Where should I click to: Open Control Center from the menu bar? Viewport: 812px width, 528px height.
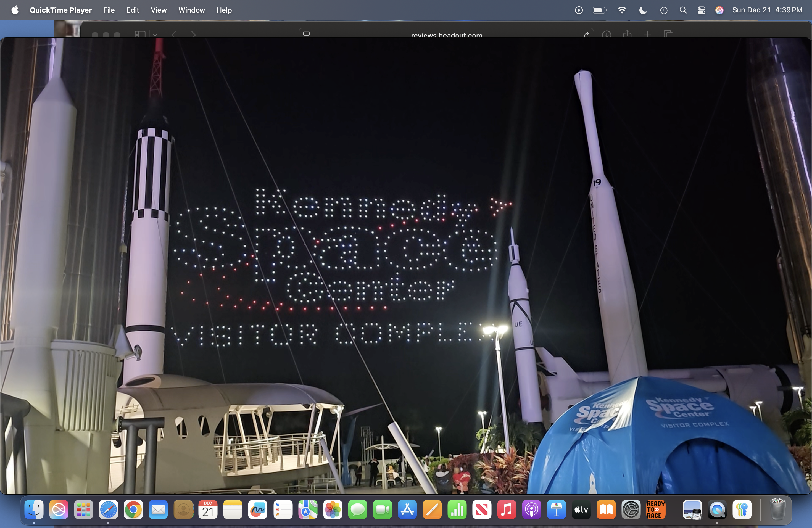(702, 10)
